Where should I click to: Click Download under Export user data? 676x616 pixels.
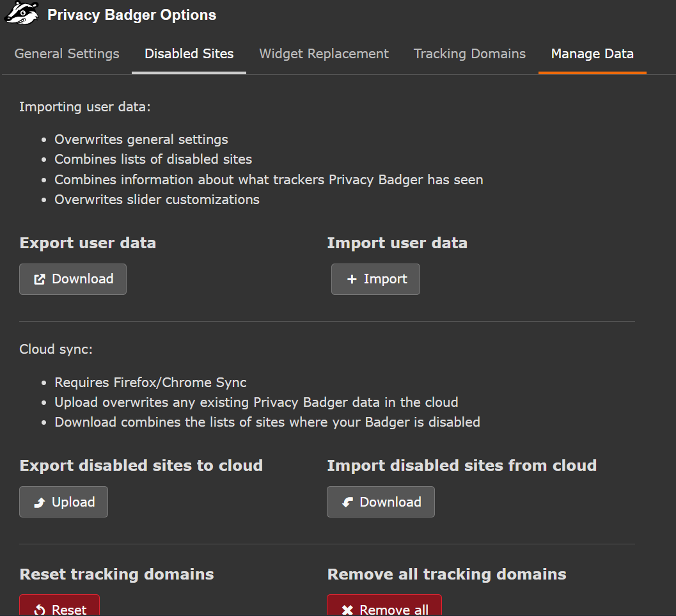pos(73,280)
